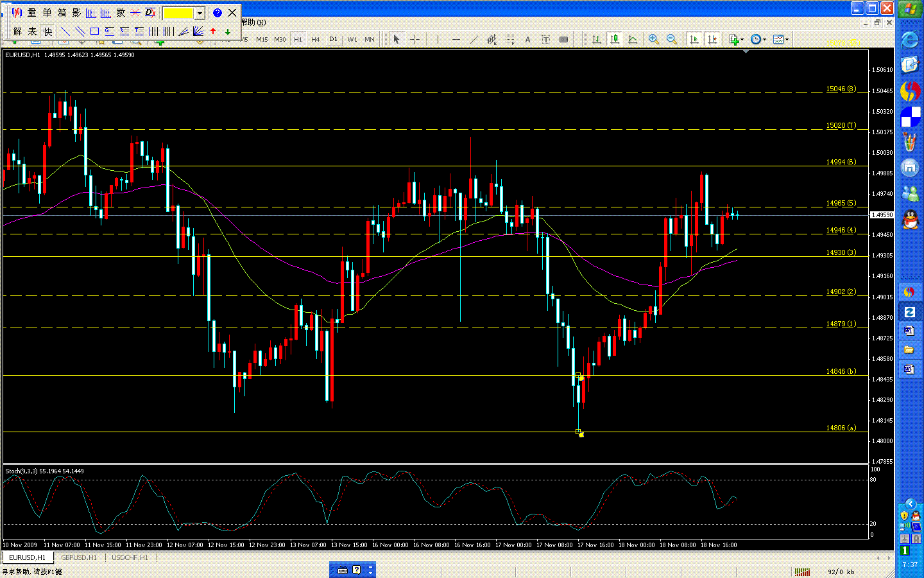Screen dimensions: 924x578
Task: Switch to W1 timeframe
Action: [352, 40]
